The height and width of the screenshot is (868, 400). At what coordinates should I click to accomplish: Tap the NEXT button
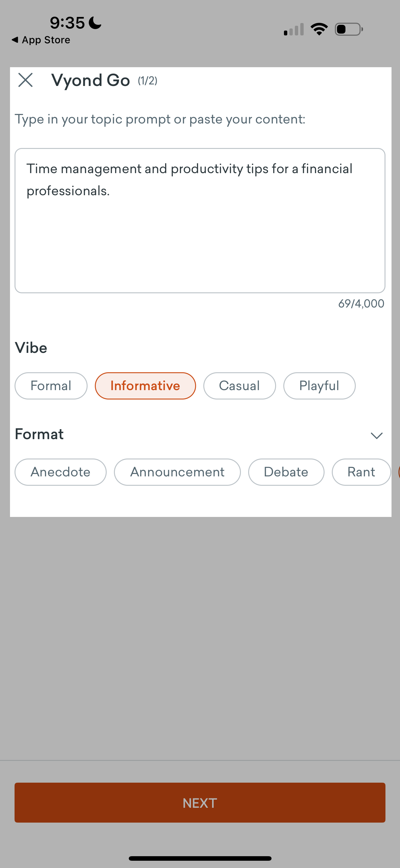pos(200,803)
